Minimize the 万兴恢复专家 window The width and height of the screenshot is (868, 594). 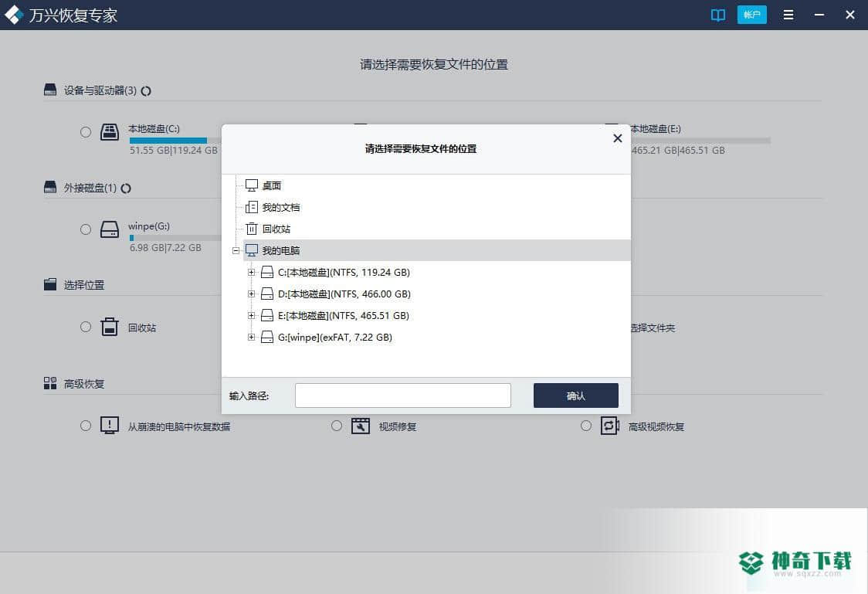[819, 15]
